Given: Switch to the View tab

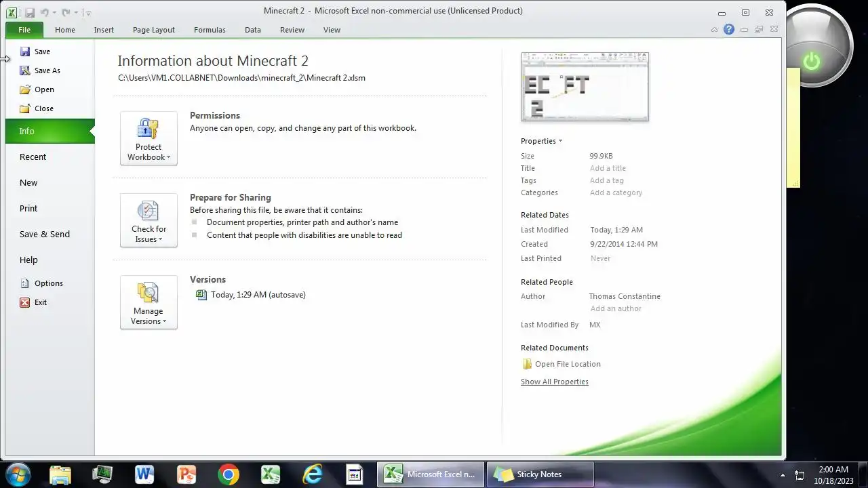Looking at the screenshot, I should point(332,30).
